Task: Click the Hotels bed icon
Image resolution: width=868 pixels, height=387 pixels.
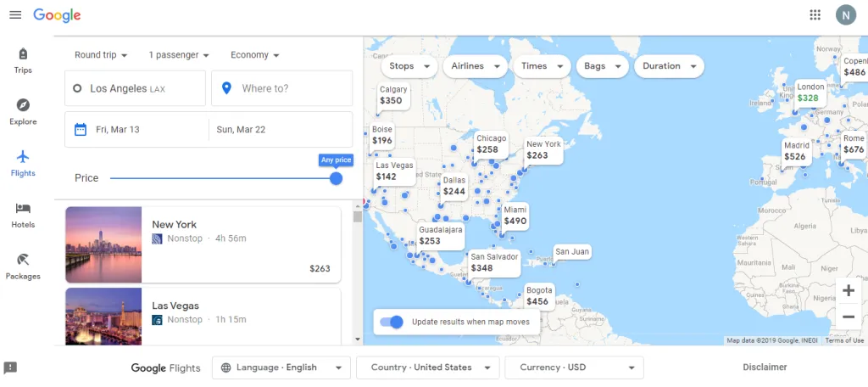Action: pos(23,208)
